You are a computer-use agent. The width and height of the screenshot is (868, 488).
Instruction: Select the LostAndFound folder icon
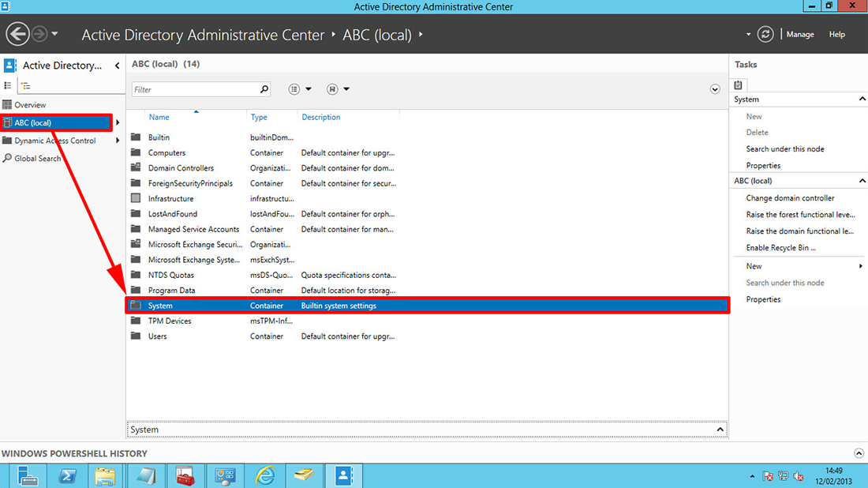[136, 213]
